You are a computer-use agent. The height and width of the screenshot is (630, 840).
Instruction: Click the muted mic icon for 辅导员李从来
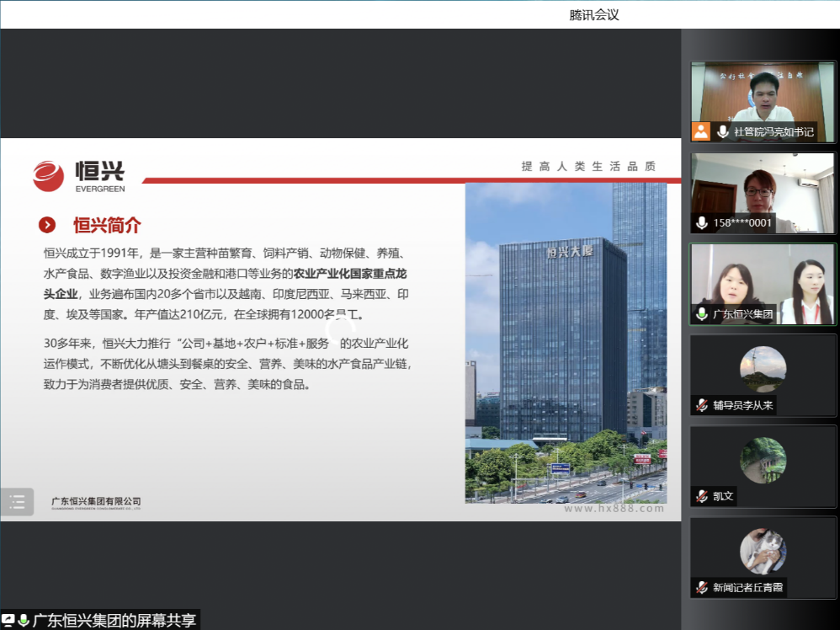(701, 405)
